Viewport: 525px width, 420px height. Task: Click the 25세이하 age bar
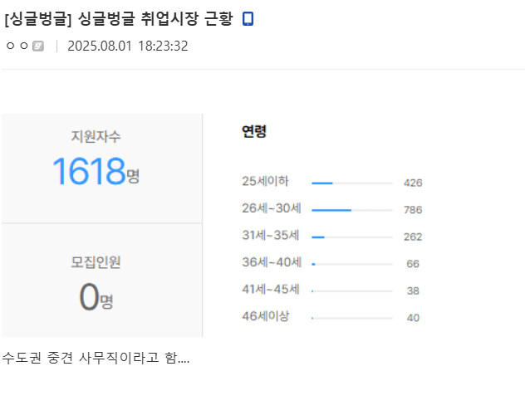tap(322, 183)
